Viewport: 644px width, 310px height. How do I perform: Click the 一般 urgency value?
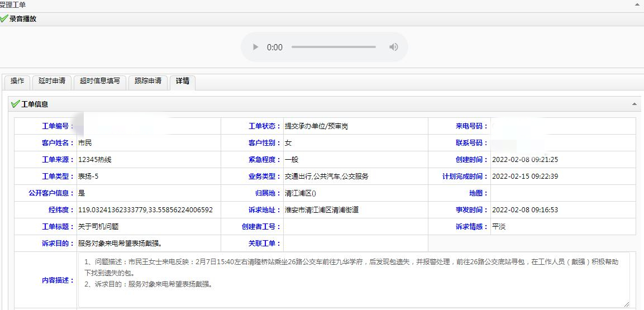click(291, 160)
